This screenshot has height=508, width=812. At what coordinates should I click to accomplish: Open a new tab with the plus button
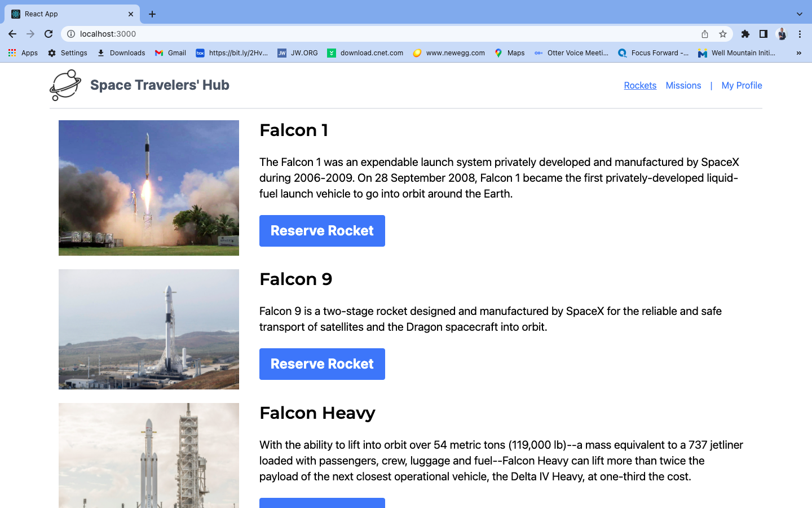click(152, 14)
